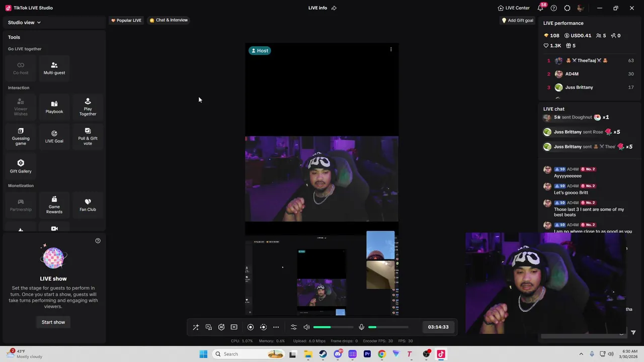Image resolution: width=644 pixels, height=362 pixels.
Task: Click the main host video preview
Action: (321, 178)
